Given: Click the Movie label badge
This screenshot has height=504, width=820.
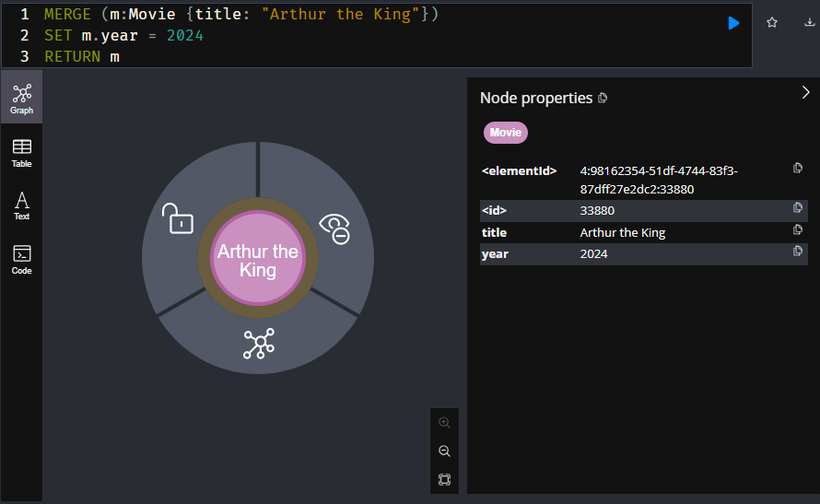Looking at the screenshot, I should click(x=506, y=133).
